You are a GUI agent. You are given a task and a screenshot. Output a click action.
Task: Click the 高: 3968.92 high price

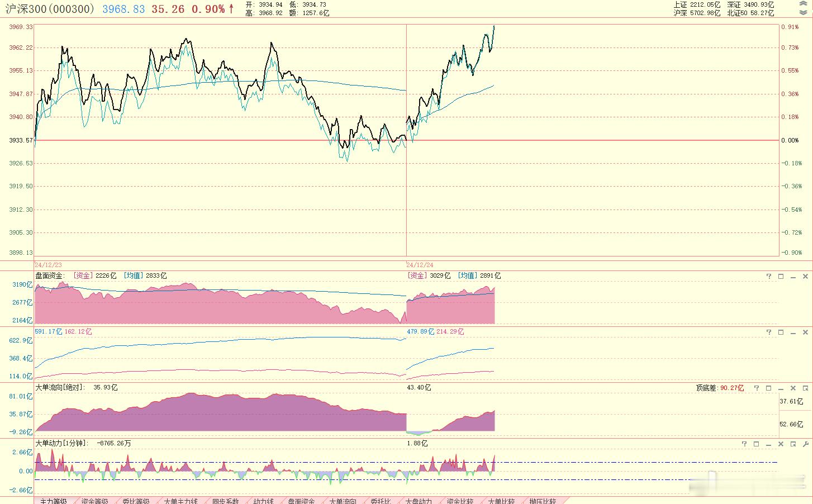point(264,13)
